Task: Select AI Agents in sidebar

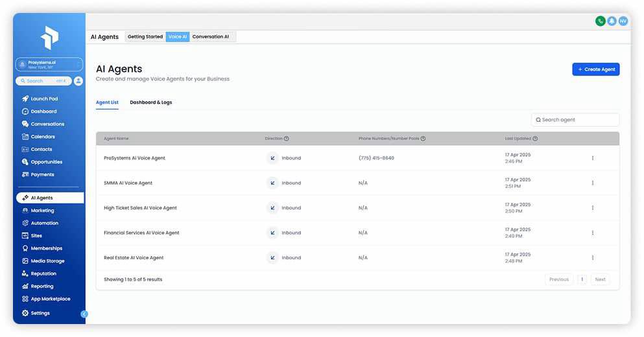Action: 50,198
